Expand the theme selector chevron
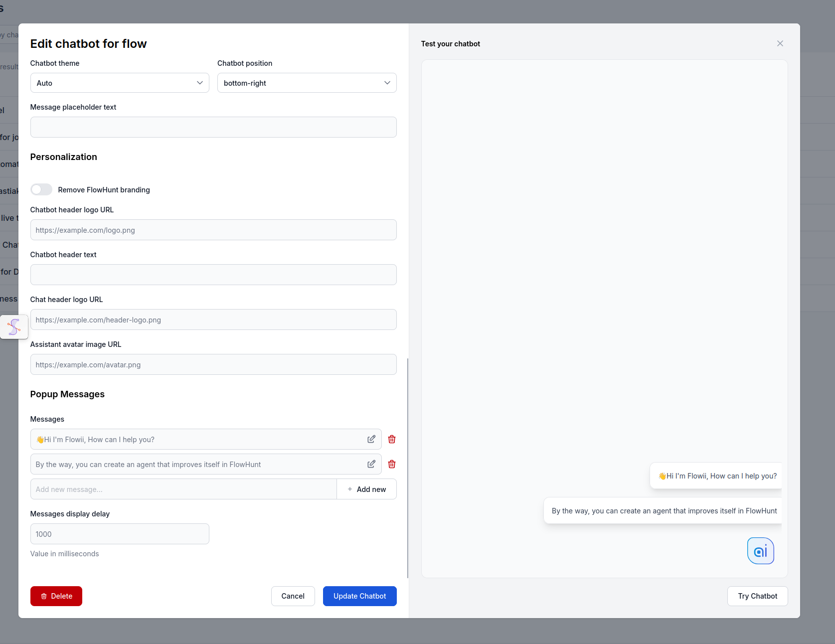Screen dimensions: 835x644 pos(199,83)
